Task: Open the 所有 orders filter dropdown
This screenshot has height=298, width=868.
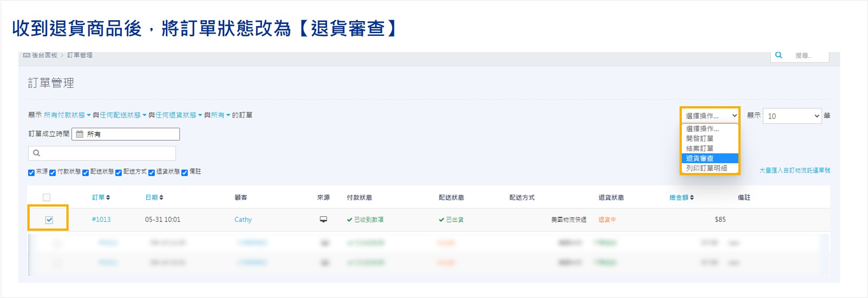Action: click(x=221, y=115)
